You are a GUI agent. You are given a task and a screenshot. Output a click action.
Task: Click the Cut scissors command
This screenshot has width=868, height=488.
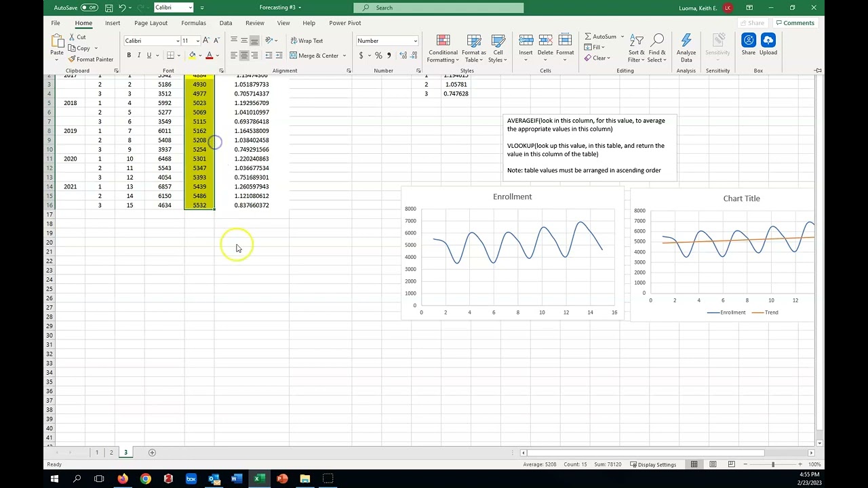tap(77, 37)
